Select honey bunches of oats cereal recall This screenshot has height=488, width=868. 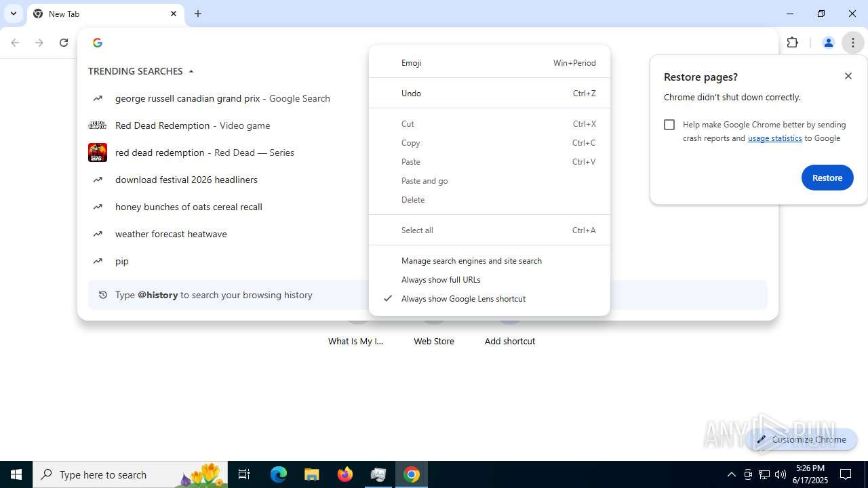189,207
